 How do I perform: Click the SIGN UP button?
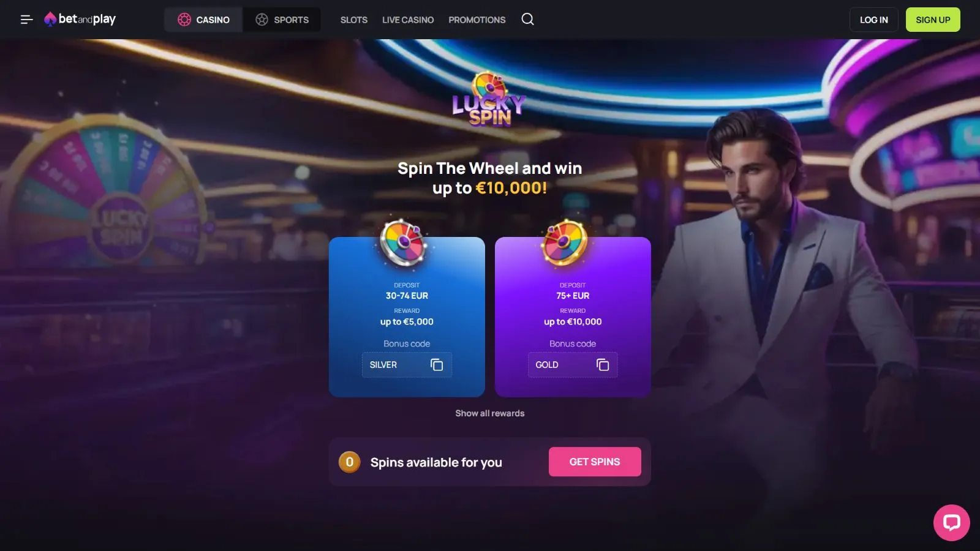point(933,20)
